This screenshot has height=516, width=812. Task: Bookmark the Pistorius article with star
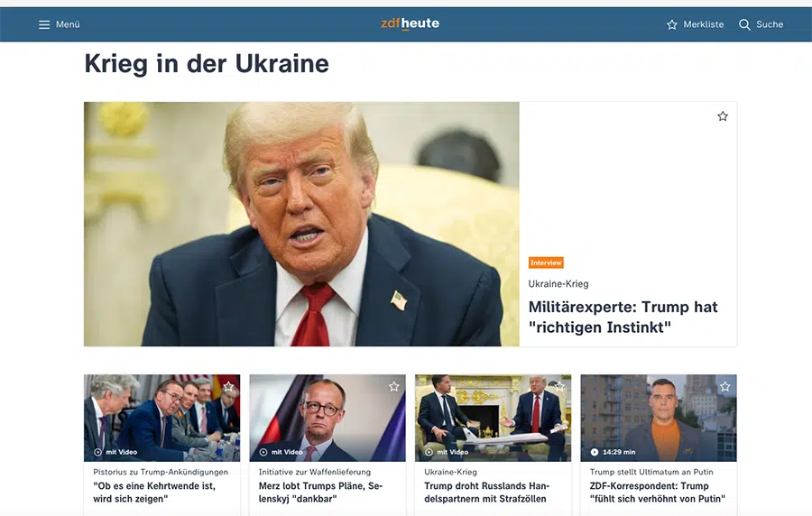228,386
